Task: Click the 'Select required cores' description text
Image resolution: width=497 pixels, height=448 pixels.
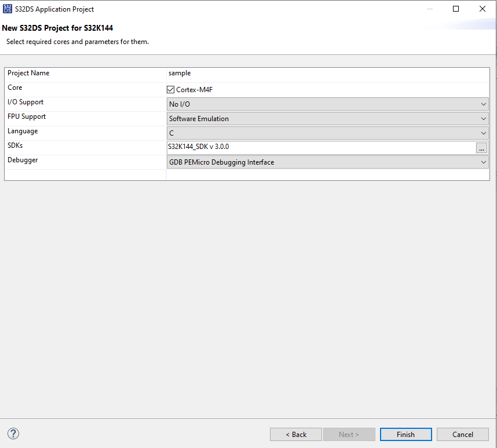Action: point(78,42)
